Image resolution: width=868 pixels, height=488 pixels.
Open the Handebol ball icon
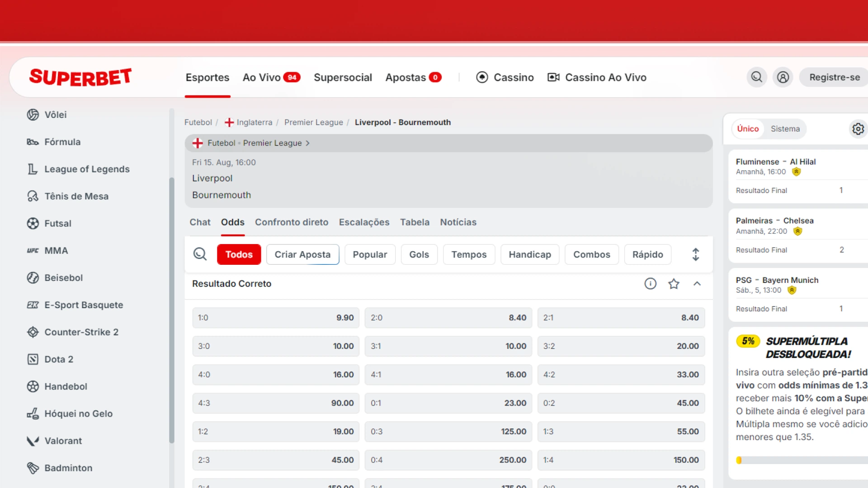pos(33,386)
